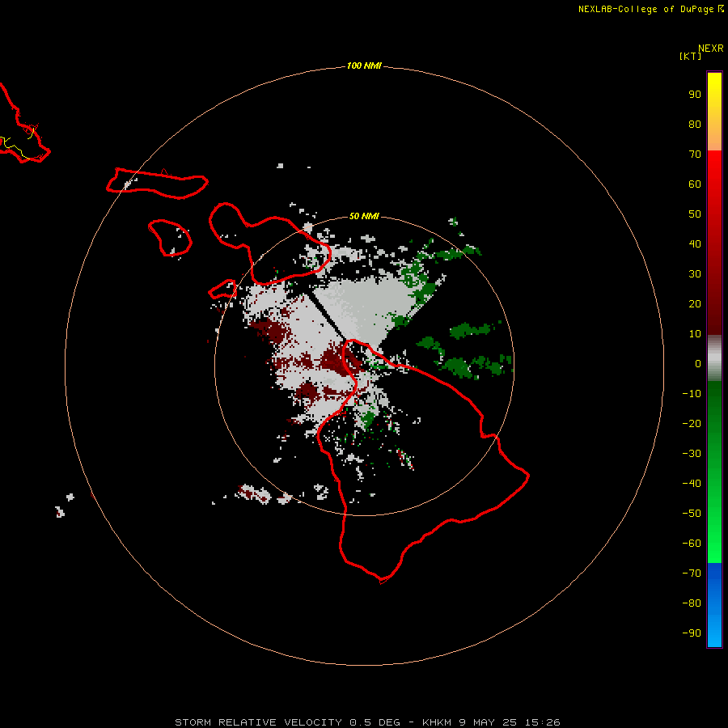Click the -60 value on the velocity scale
The height and width of the screenshot is (728, 728).
pyautogui.click(x=692, y=544)
